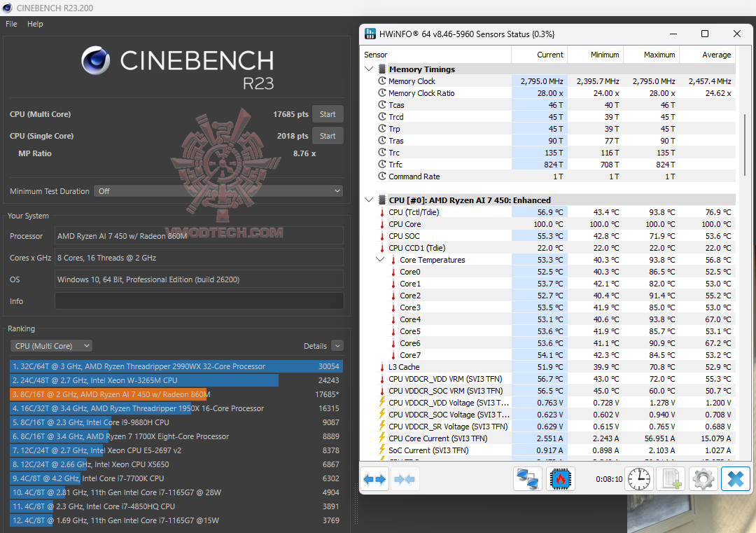Viewport: 756px width, 533px height.
Task: Click the blue X close-sensors icon
Action: click(x=735, y=479)
